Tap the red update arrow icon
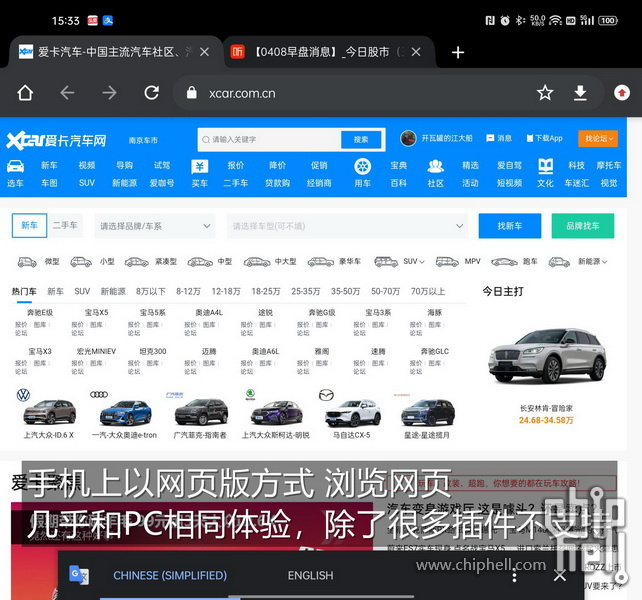The image size is (642, 600). tap(622, 93)
